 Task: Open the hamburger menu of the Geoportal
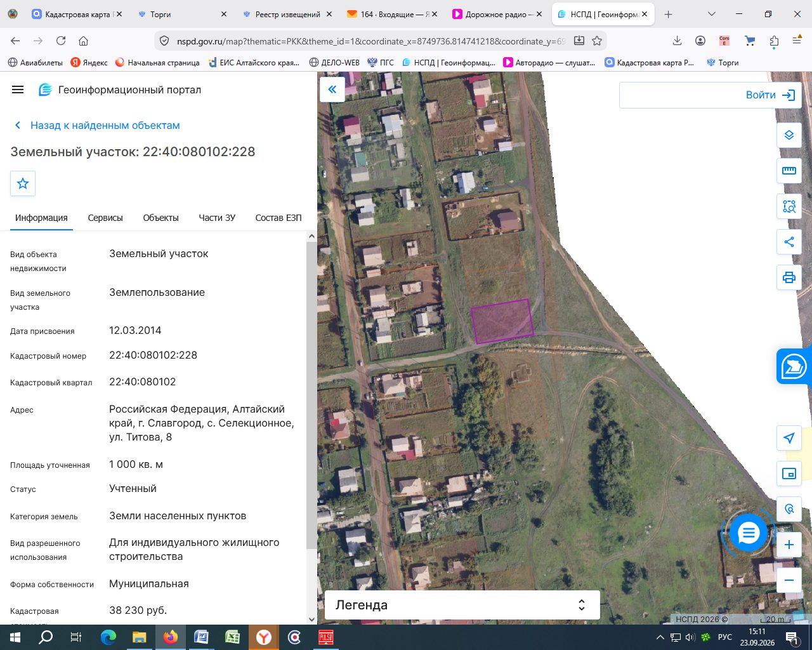(x=18, y=90)
